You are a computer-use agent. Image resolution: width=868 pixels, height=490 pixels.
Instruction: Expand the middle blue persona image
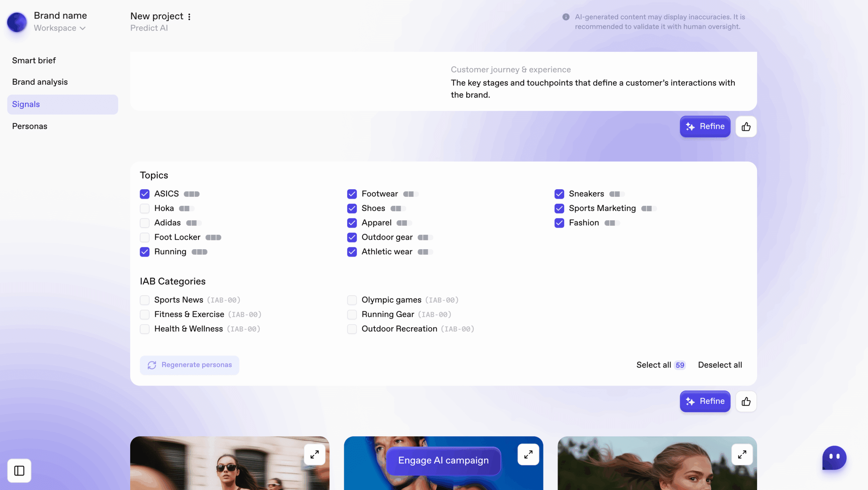pos(528,454)
